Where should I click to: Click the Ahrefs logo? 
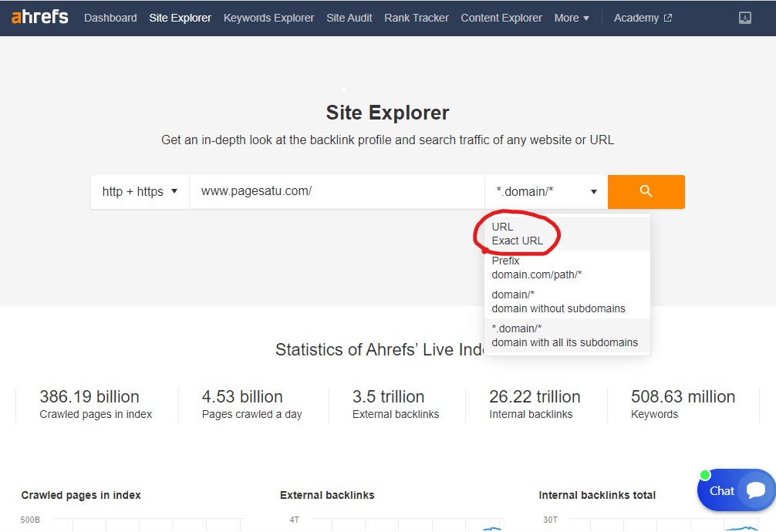pyautogui.click(x=39, y=17)
